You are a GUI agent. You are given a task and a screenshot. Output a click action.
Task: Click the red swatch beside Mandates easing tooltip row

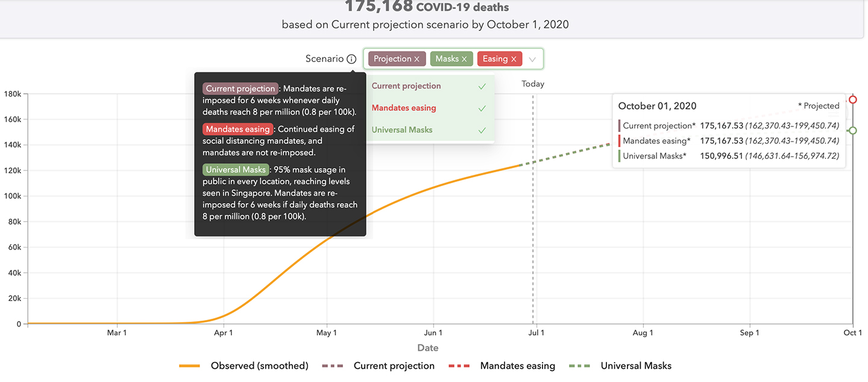[x=620, y=141]
